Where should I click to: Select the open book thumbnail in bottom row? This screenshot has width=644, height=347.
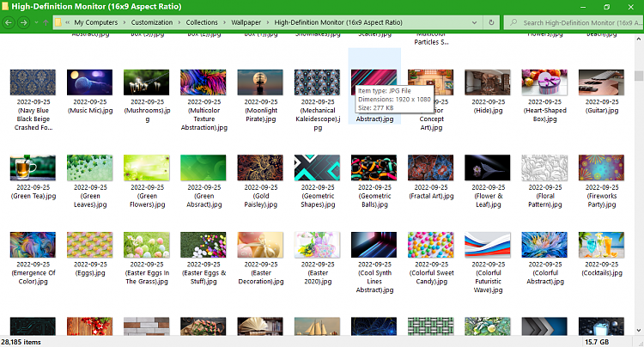point(260,326)
